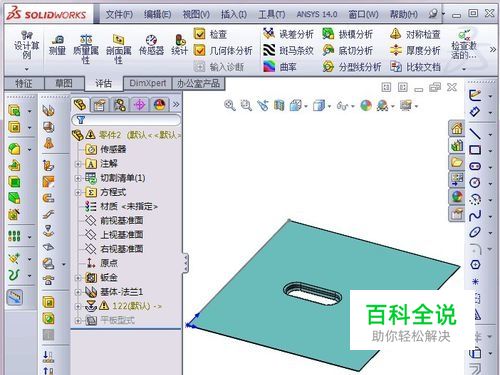Open the 插入(I) menu

[234, 15]
